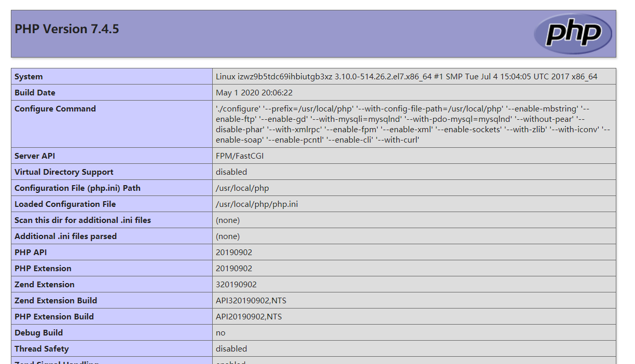Click the Debug Build value no
635x364 pixels.
pyautogui.click(x=220, y=333)
